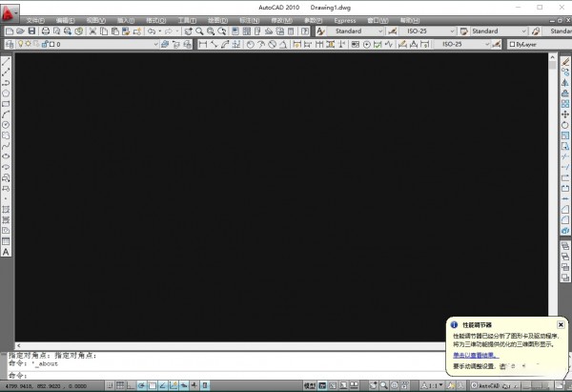Open the Help question mark icon
Screen dimensions: 572x392
point(305,31)
